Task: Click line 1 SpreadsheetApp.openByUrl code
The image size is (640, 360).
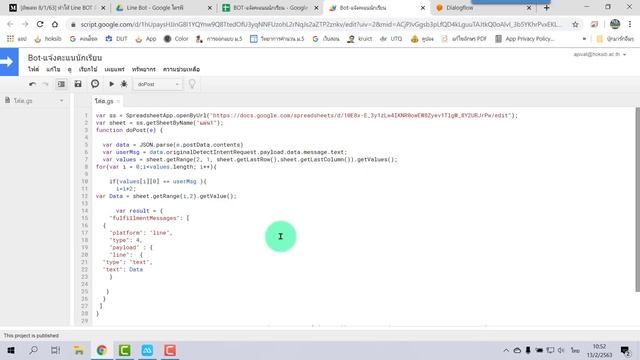Action: point(307,116)
